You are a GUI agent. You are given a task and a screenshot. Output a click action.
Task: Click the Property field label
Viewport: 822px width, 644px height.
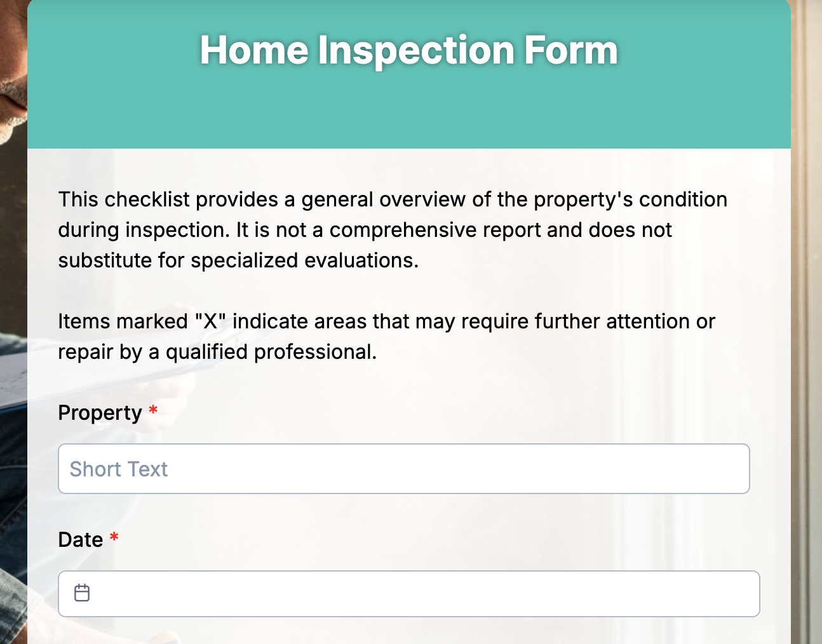click(x=100, y=413)
